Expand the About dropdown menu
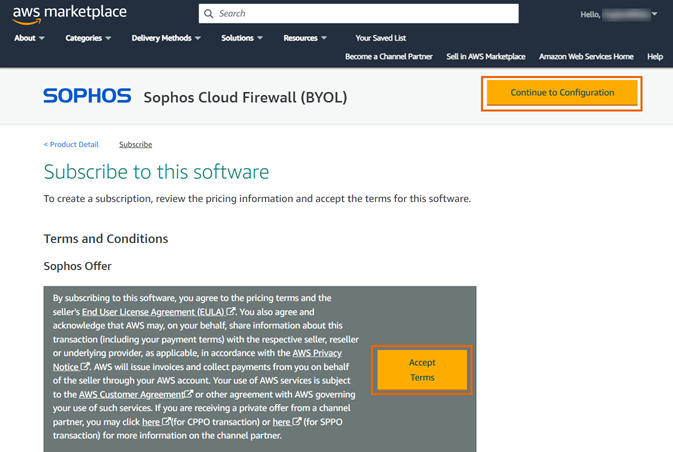 click(x=29, y=38)
